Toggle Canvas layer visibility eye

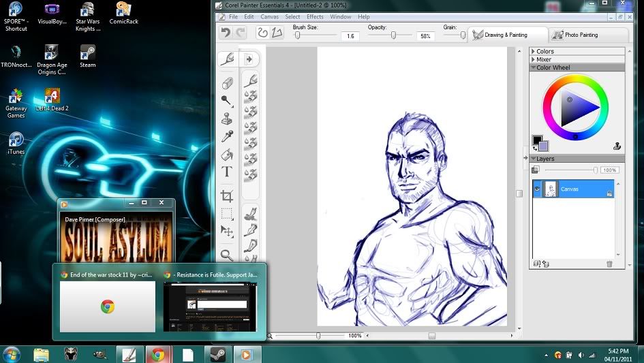[x=537, y=189]
